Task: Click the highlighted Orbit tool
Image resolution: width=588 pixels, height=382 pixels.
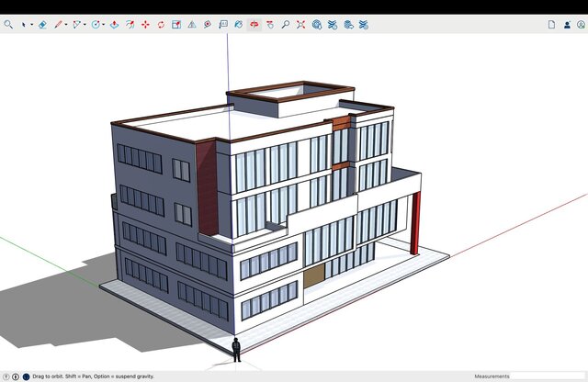Action: (254, 25)
